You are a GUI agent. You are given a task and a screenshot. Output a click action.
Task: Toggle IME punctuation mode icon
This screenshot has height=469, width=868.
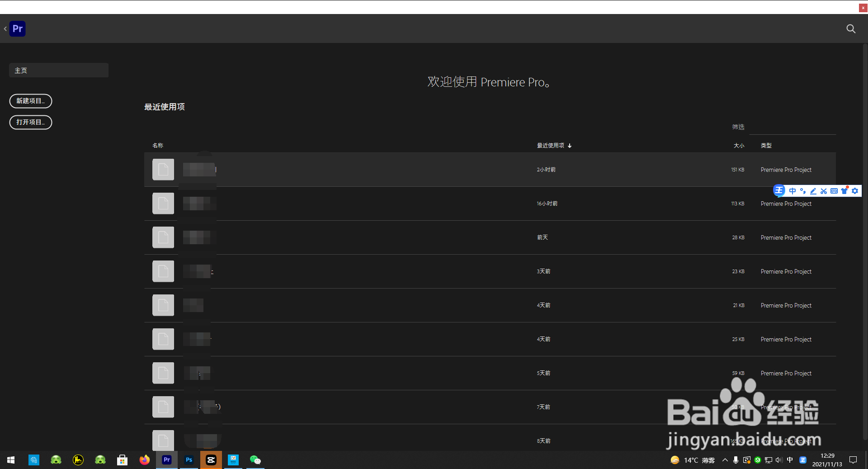(x=803, y=191)
